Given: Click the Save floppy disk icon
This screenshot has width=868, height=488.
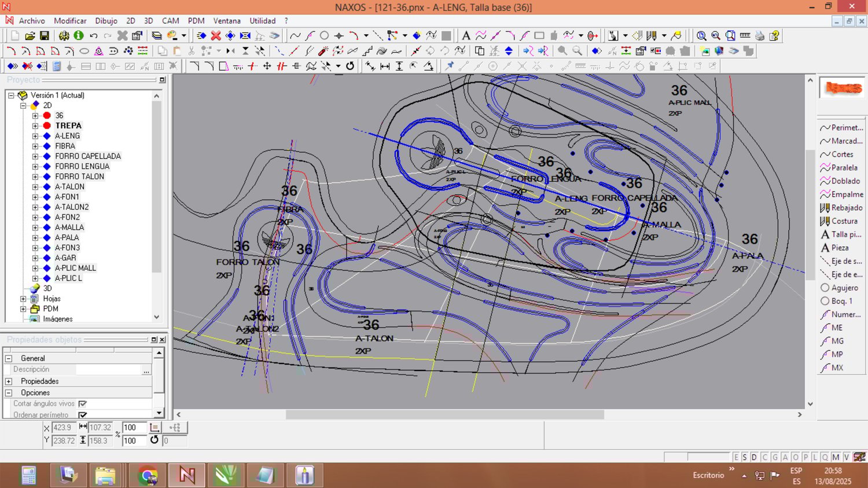Looking at the screenshot, I should pyautogui.click(x=44, y=36).
